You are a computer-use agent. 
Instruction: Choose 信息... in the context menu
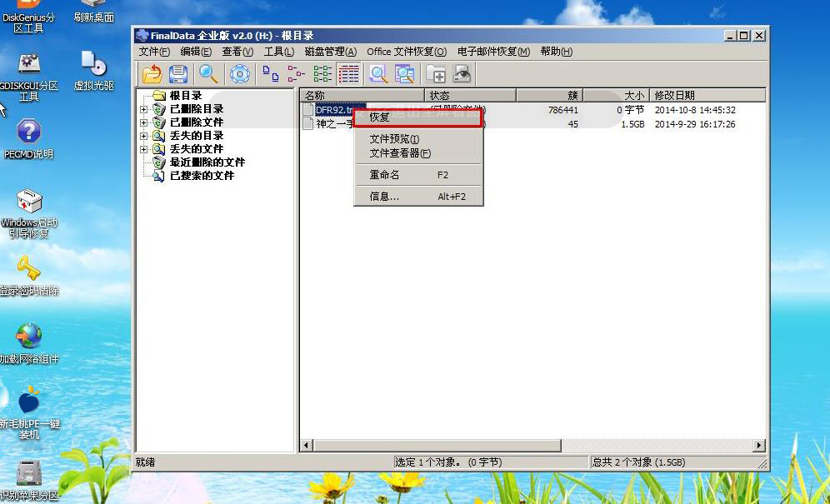pos(418,197)
